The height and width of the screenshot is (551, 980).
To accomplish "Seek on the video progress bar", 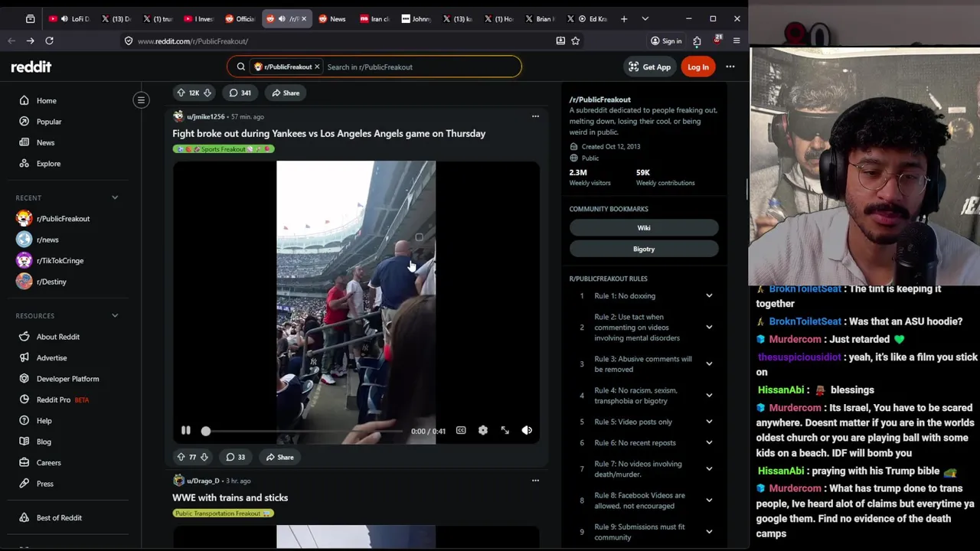I will click(x=303, y=431).
